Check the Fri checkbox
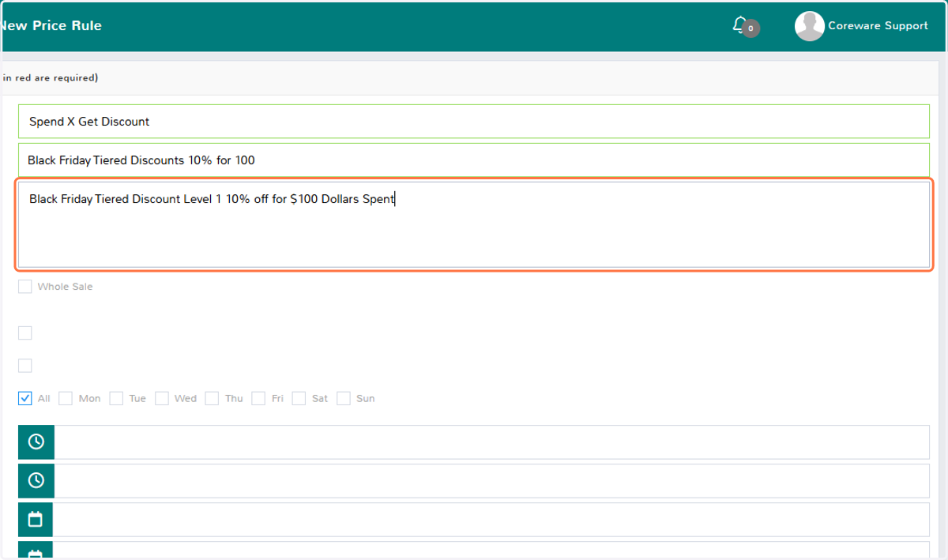948x560 pixels. pyautogui.click(x=258, y=398)
